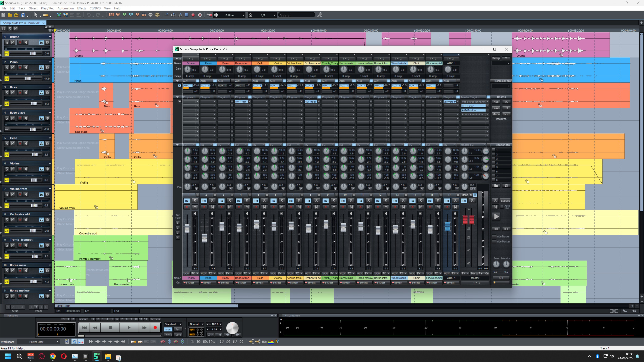Screen dimensions: 644x362
Task: Open the File menu
Action: click(4, 8)
